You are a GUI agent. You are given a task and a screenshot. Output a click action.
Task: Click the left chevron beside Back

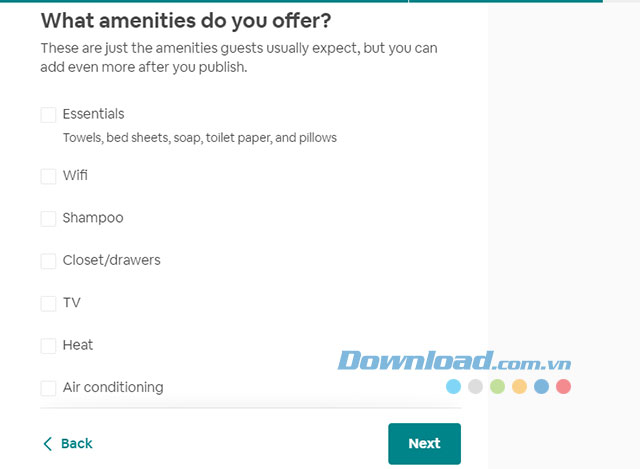47,443
